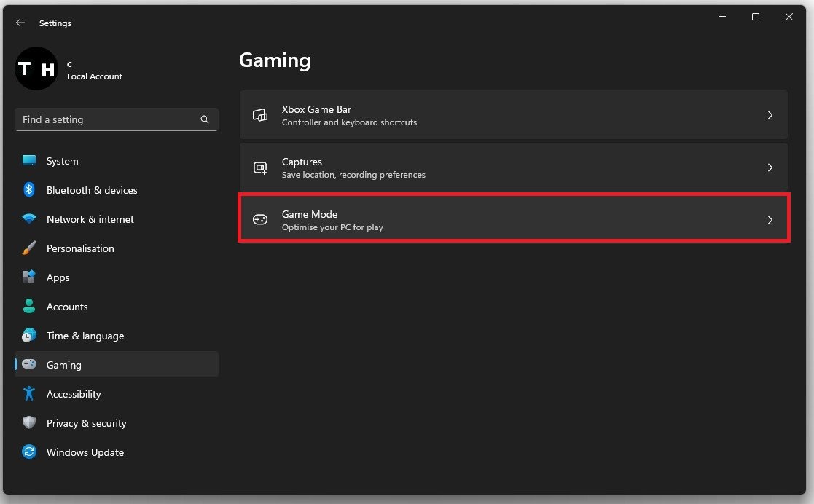This screenshot has width=814, height=504.
Task: Click the Privacy & security shield icon
Action: pos(29,423)
